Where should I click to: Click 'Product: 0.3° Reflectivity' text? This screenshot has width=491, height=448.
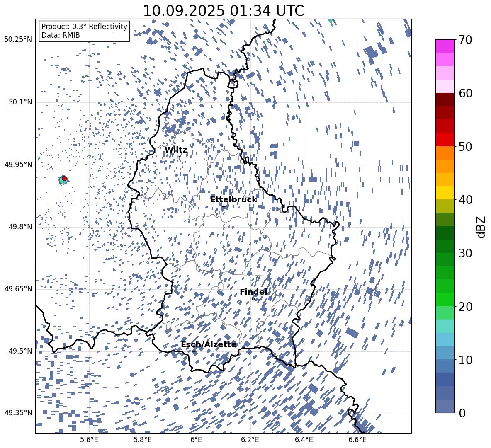coord(84,26)
